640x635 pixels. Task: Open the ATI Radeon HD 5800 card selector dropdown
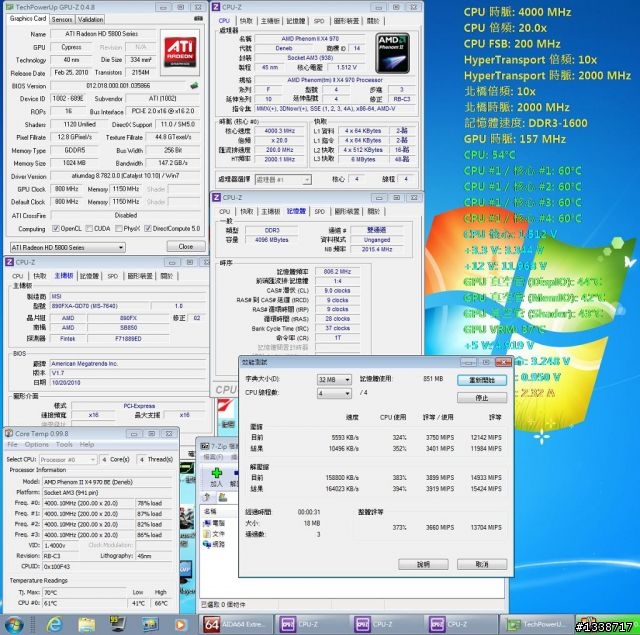pos(68,247)
